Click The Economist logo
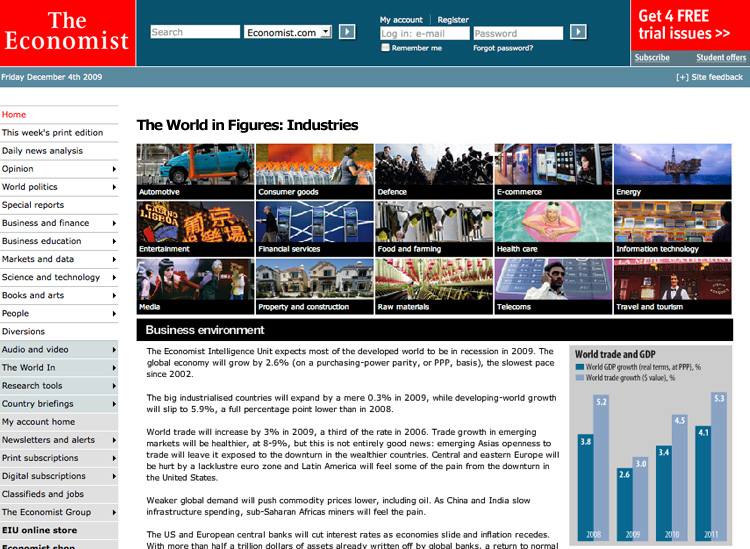 click(x=67, y=33)
